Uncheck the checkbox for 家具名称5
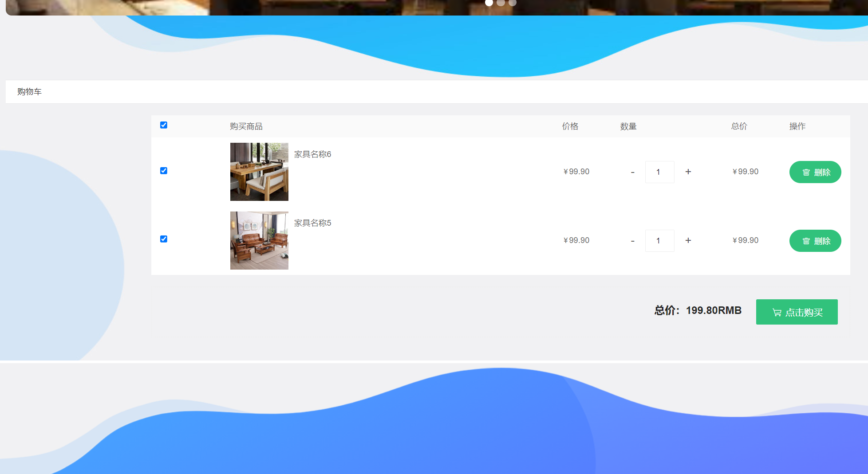The image size is (868, 474). click(164, 239)
